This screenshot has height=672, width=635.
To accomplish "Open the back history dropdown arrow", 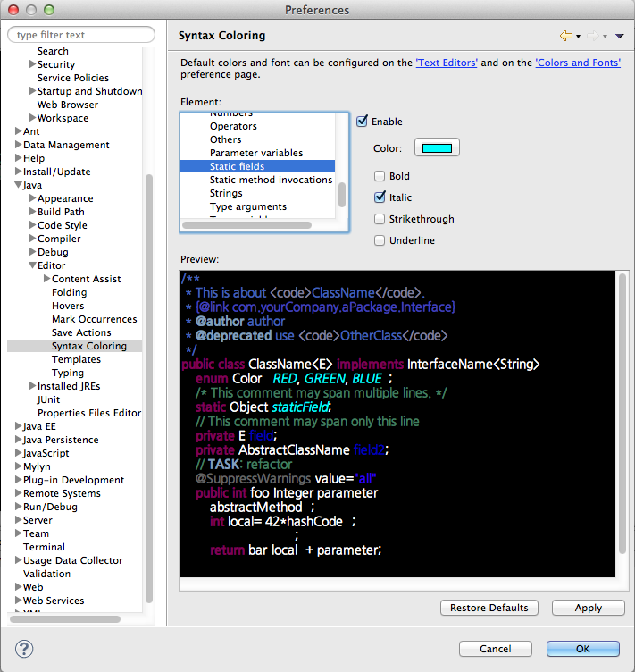I will 578,37.
